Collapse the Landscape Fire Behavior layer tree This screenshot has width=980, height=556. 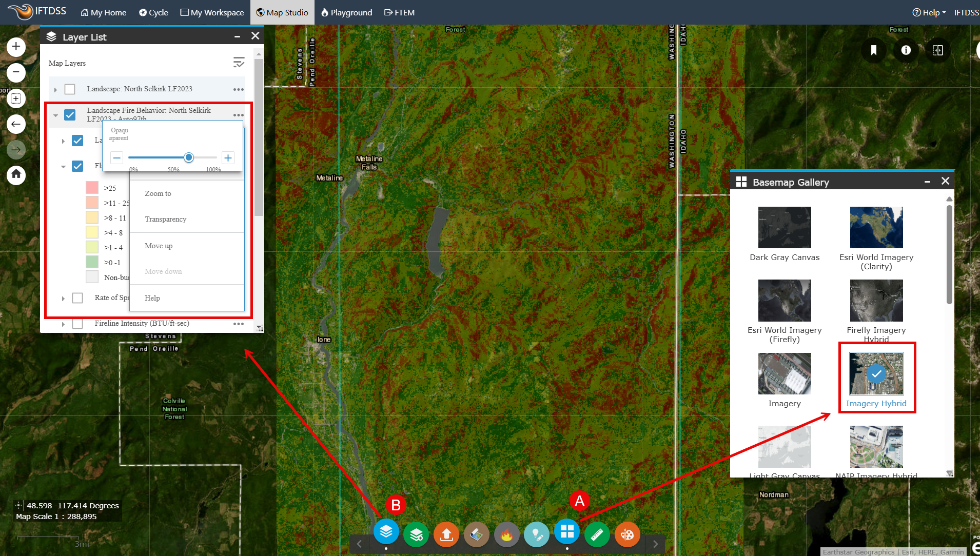[56, 115]
